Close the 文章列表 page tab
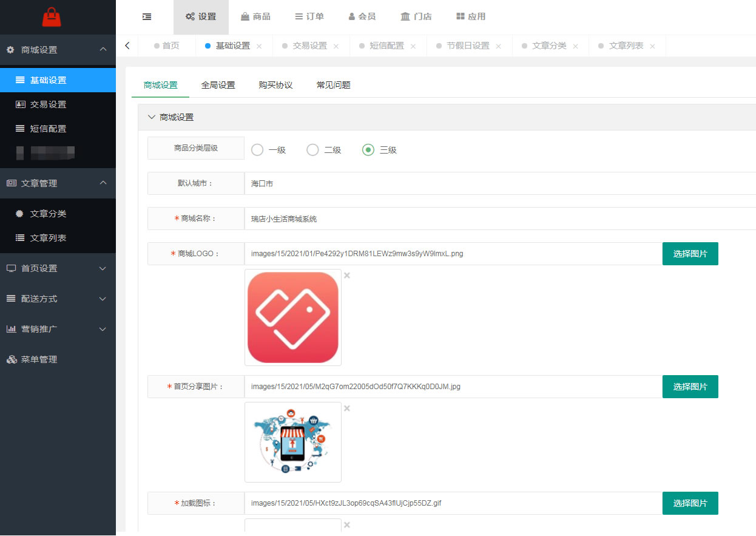The height and width of the screenshot is (536, 756). [653, 46]
